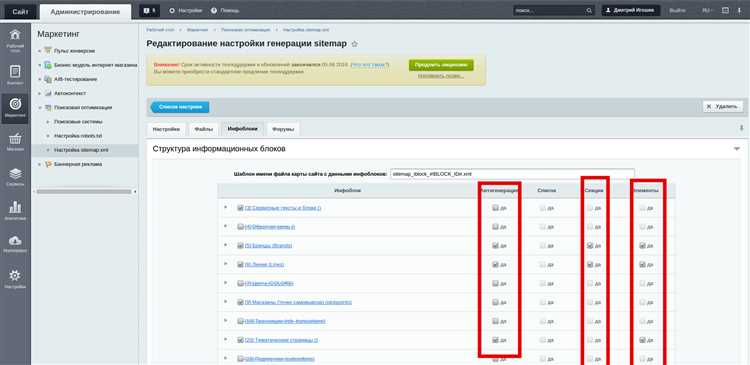Open Поисковые системы in tree
This screenshot has height=365, width=750.
[x=78, y=122]
